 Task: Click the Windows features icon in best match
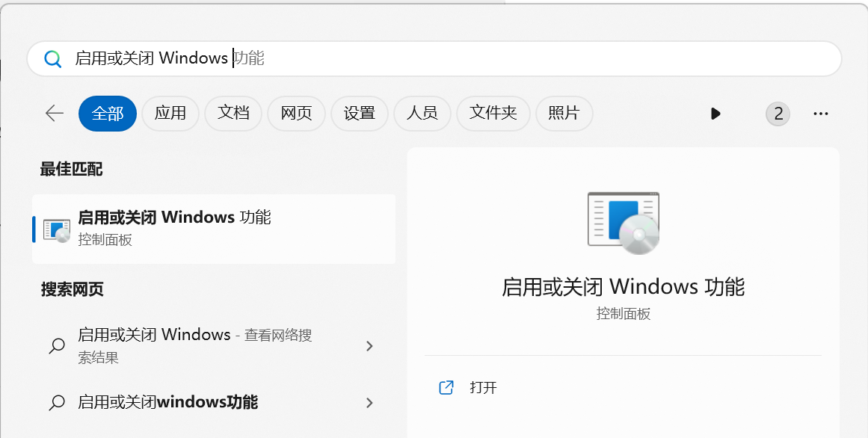(57, 230)
